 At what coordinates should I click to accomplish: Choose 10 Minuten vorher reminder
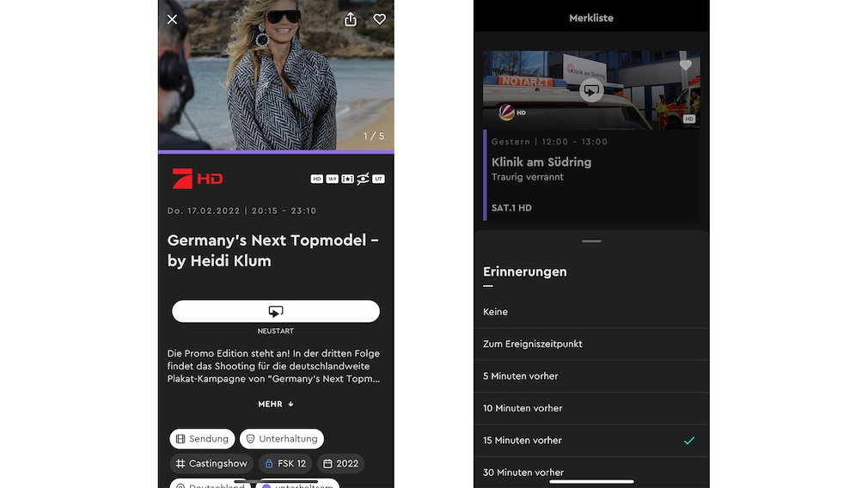[591, 408]
